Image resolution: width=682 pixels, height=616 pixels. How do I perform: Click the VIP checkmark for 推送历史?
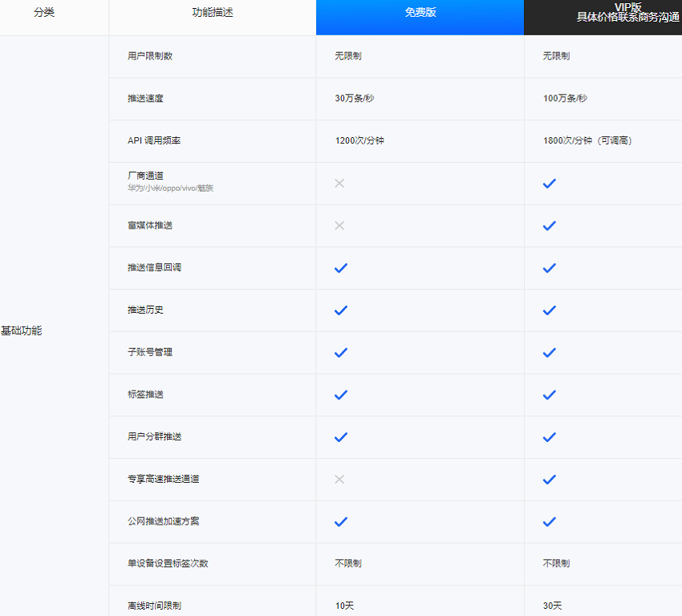coord(550,310)
